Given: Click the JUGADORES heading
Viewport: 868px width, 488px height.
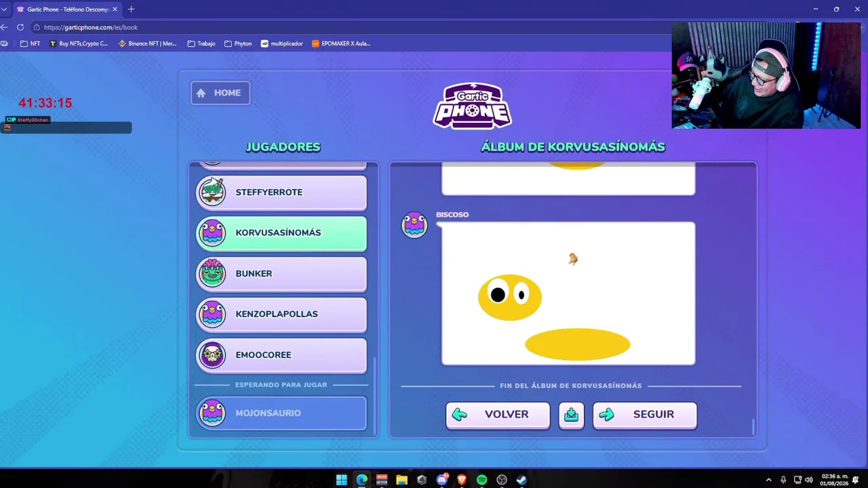Looking at the screenshot, I should point(283,147).
